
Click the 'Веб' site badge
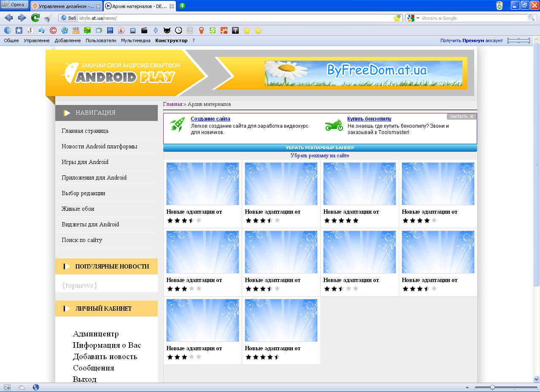tap(69, 18)
